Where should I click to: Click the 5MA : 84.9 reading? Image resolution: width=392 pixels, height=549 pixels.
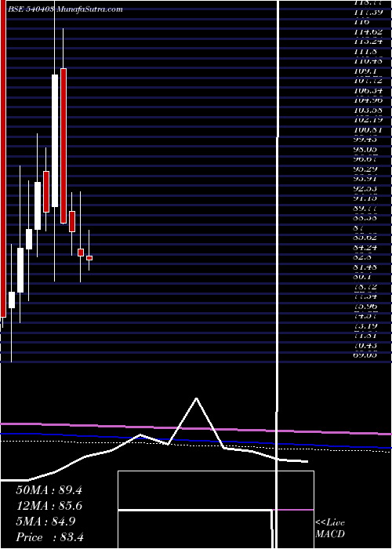45,522
